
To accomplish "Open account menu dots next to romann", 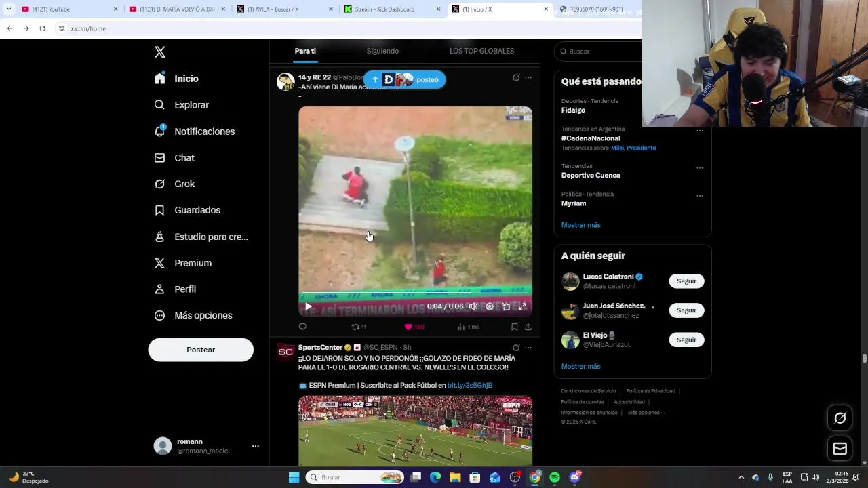I will pos(256,446).
